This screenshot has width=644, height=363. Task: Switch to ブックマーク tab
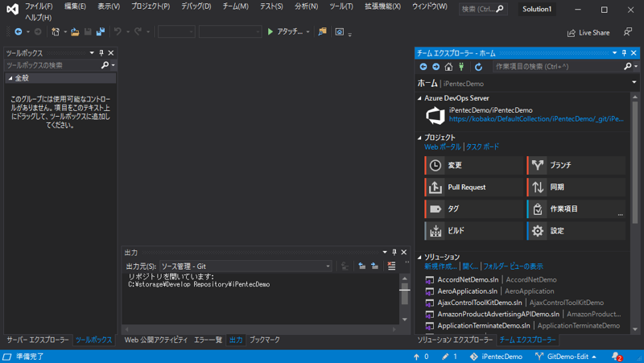coord(265,340)
